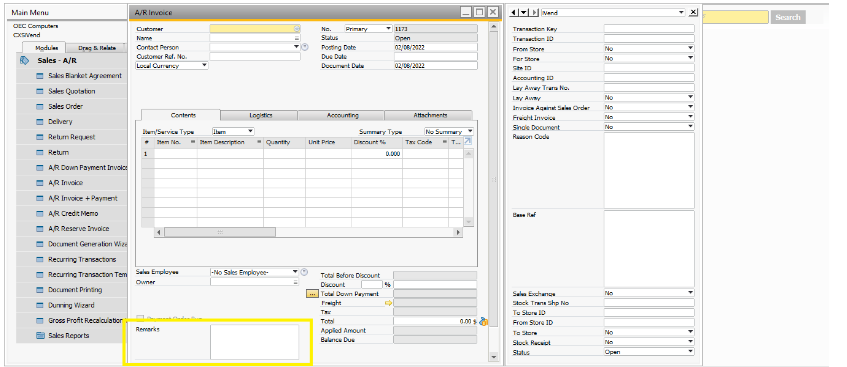This screenshot has width=847, height=367.
Task: Open Recurring Transactions in the menu
Action: 82,259
